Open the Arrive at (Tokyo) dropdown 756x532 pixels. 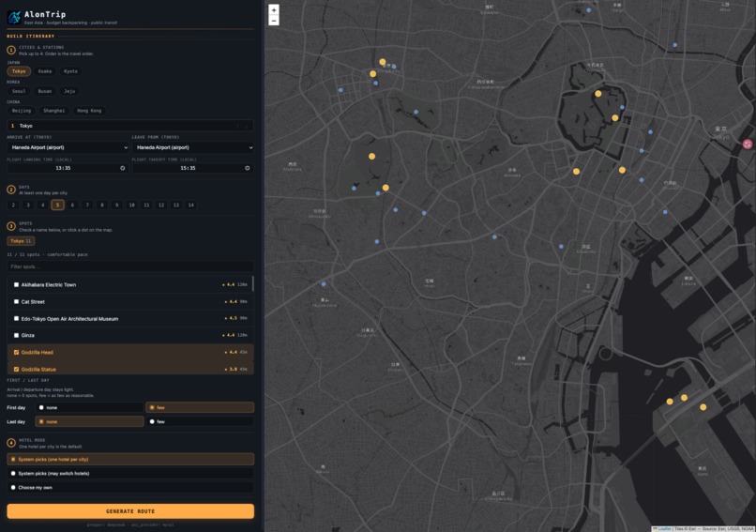pos(68,147)
